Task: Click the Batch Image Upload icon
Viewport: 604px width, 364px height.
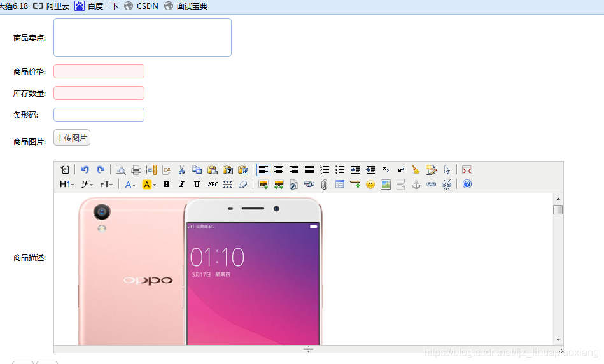Action: coord(279,184)
